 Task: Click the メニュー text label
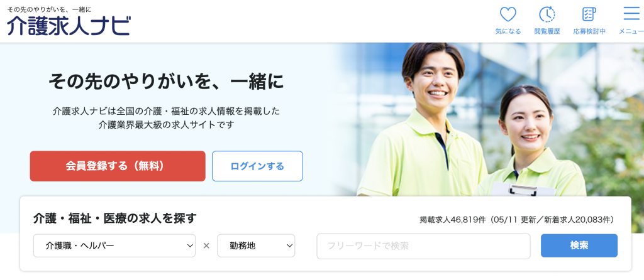click(x=631, y=31)
